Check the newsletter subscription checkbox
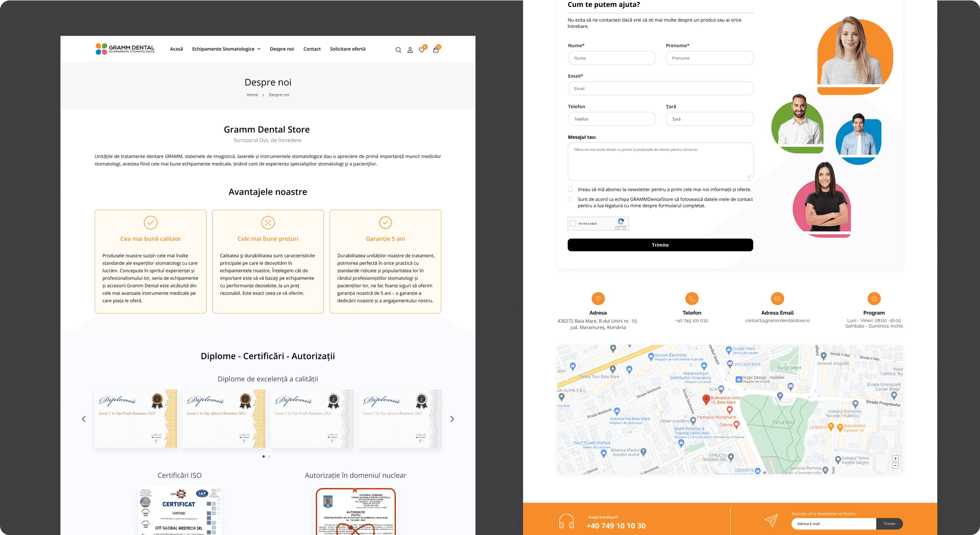The width and height of the screenshot is (980, 535). [x=570, y=189]
